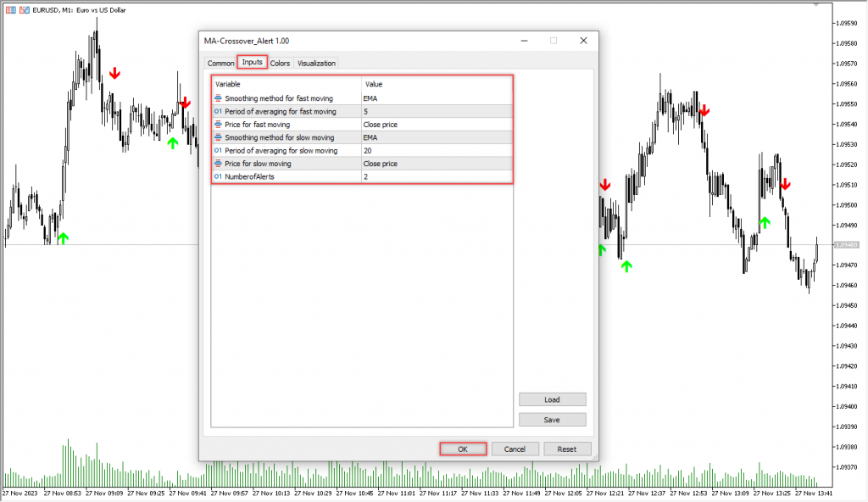The height and width of the screenshot is (502, 868).
Task: Click the 1.09590 price scale label
Action: pyautogui.click(x=847, y=23)
